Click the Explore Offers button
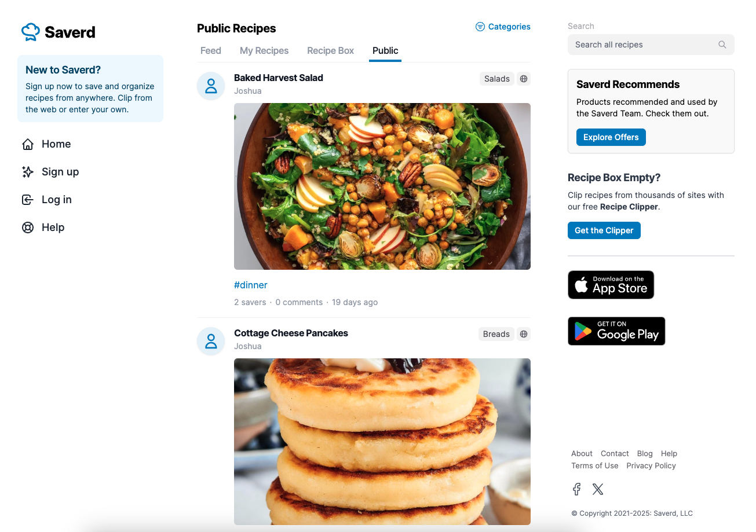756x532 pixels. pos(611,137)
